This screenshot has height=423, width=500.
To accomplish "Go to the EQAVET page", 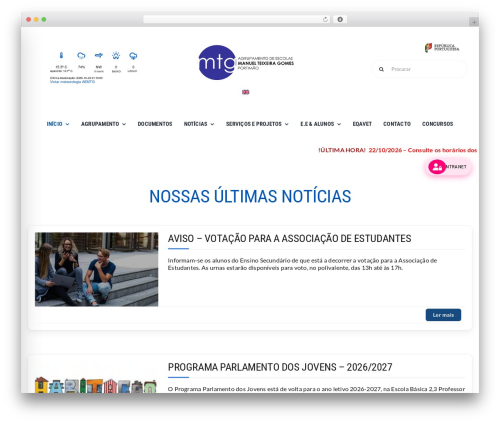I will [362, 124].
